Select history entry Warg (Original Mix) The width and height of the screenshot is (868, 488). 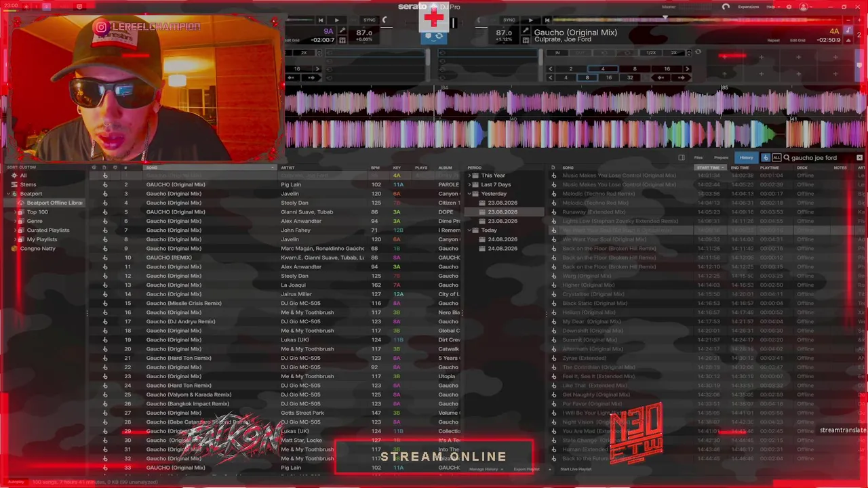point(707,276)
